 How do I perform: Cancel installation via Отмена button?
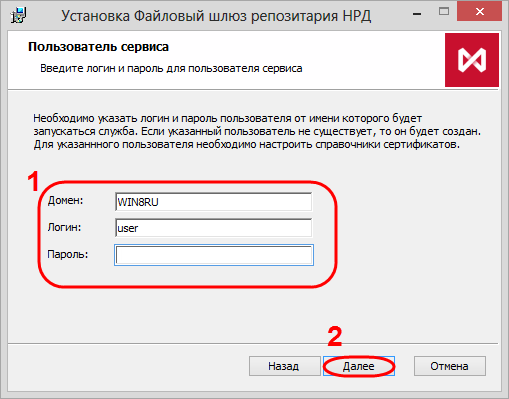[450, 366]
